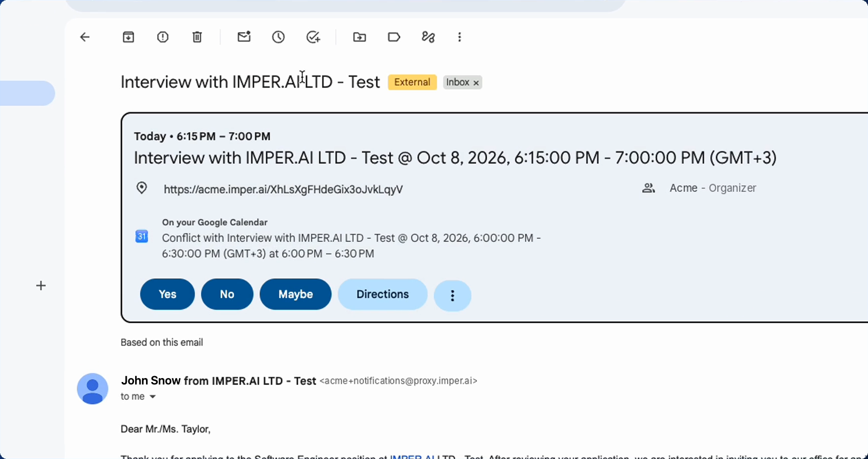Click the External tag
Screen dimensions: 868x459
click(412, 82)
